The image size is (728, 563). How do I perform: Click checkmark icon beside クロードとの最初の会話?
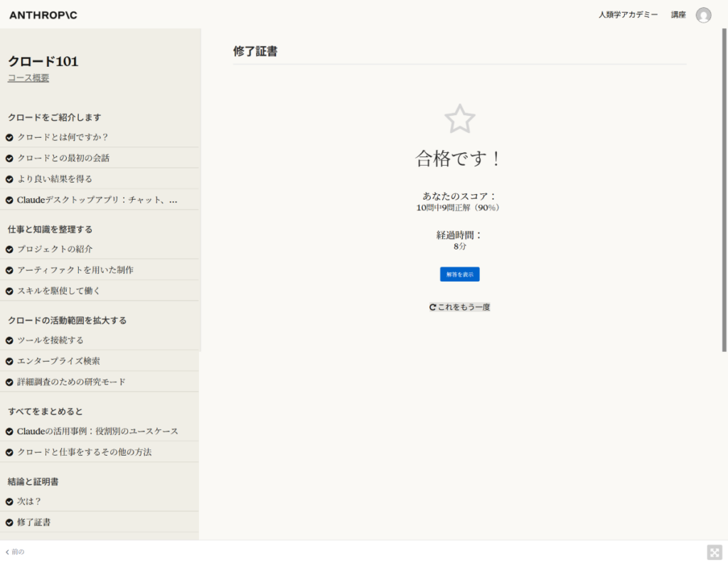9,159
